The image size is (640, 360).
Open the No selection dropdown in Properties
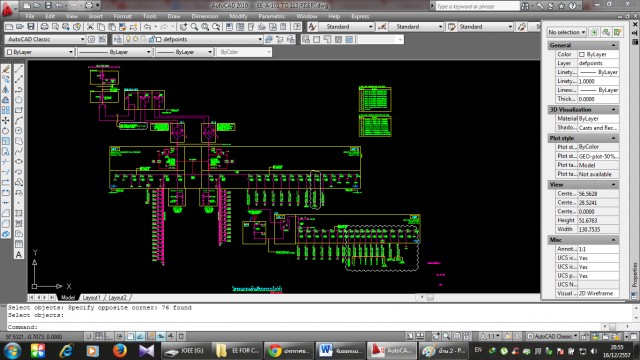coord(567,32)
